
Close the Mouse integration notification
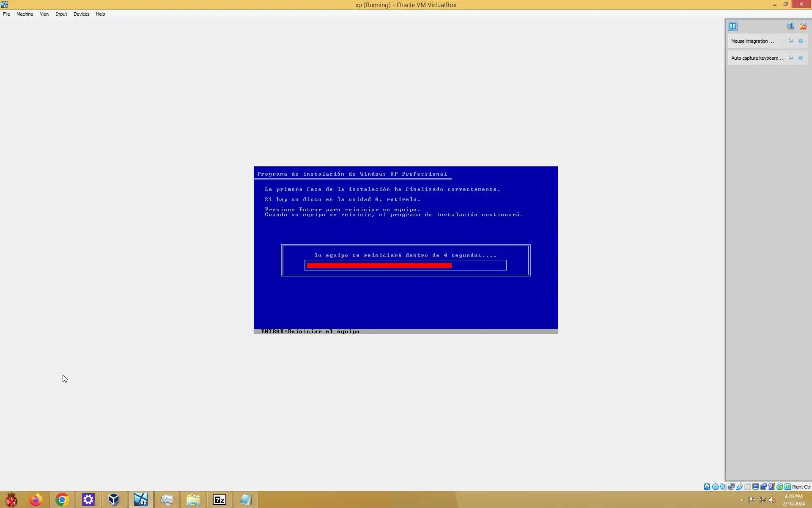[801, 41]
